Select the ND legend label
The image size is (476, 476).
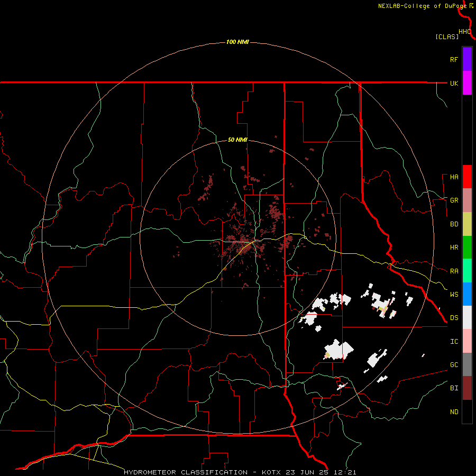point(454,412)
